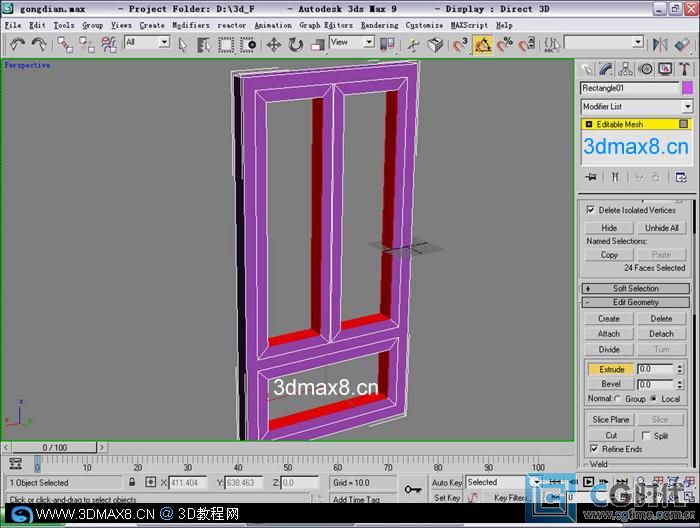Toggle Show End Result icon
700x528 pixels.
[x=615, y=177]
